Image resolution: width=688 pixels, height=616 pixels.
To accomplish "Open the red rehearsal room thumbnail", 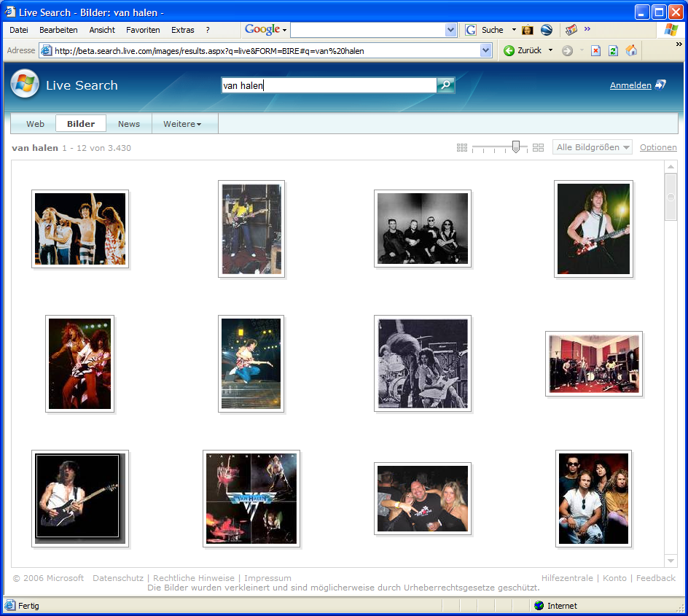I will click(594, 364).
